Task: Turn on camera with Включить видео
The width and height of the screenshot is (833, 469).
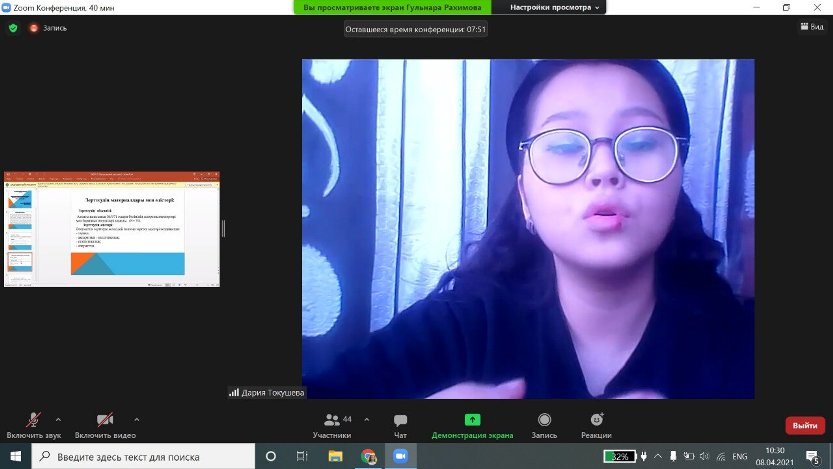Action: point(105,424)
